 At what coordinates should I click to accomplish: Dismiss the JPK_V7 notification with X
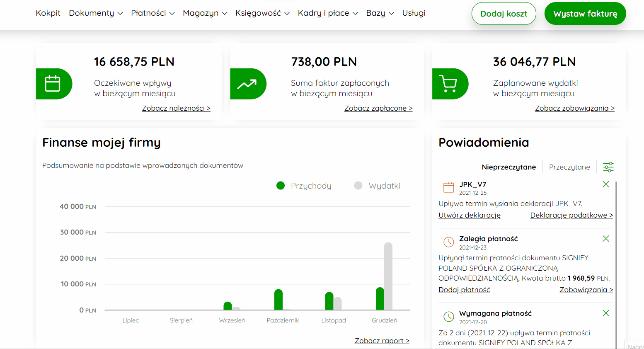(605, 184)
